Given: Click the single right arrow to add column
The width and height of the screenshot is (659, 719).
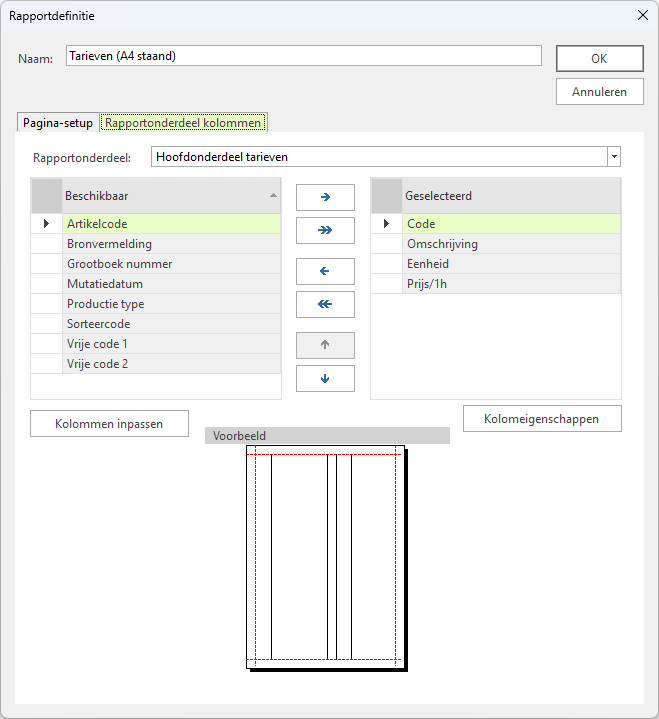Looking at the screenshot, I should (x=325, y=198).
